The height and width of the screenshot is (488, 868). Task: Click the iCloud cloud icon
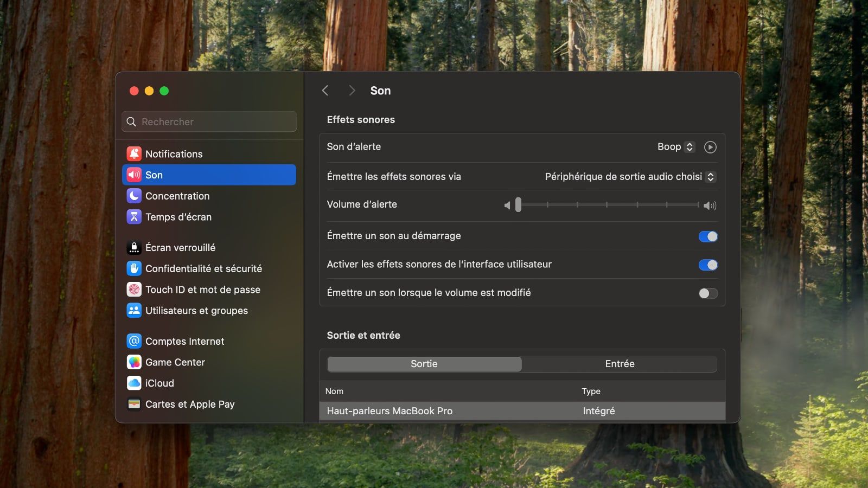[x=134, y=383]
